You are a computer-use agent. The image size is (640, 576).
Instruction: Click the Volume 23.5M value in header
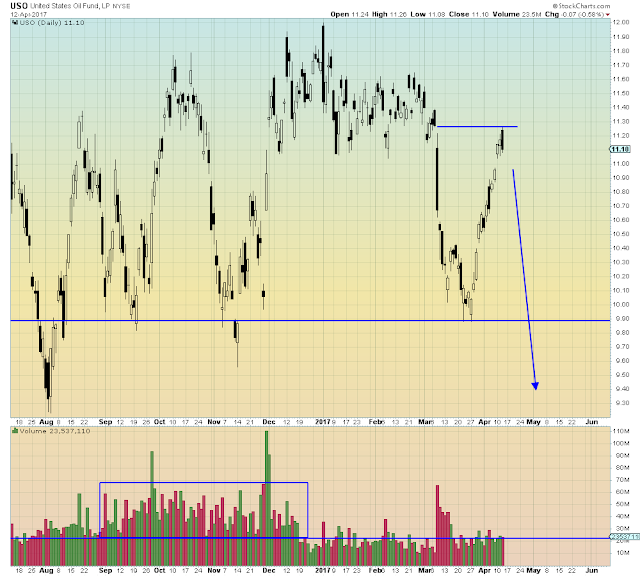coord(517,14)
